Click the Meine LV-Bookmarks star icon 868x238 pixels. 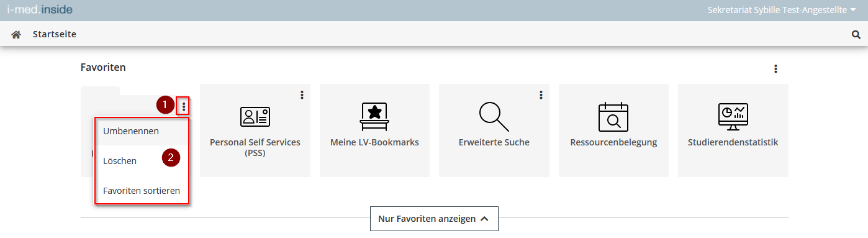point(374,116)
